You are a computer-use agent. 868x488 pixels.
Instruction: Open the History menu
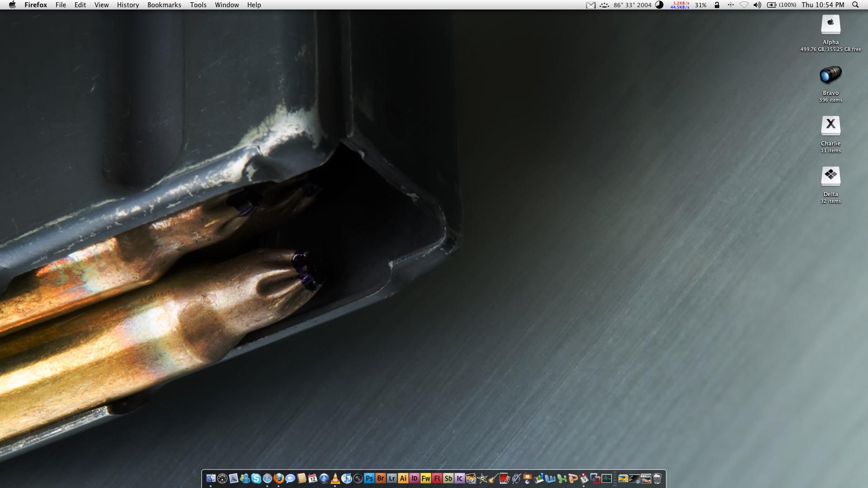click(127, 5)
